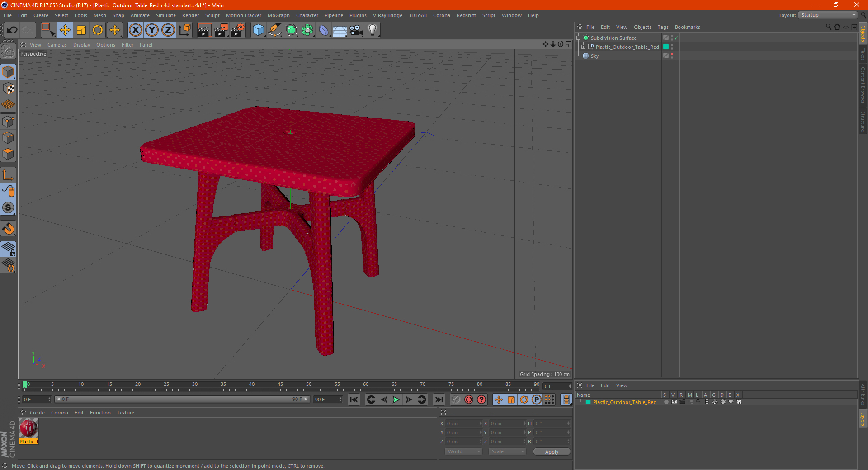
Task: Click the current frame 0 F field
Action: tap(36, 399)
